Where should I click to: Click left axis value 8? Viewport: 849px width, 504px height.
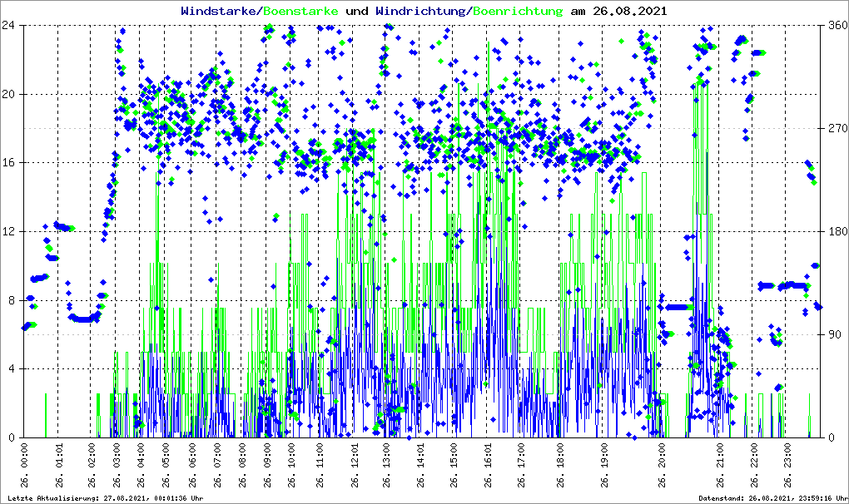pos(12,300)
